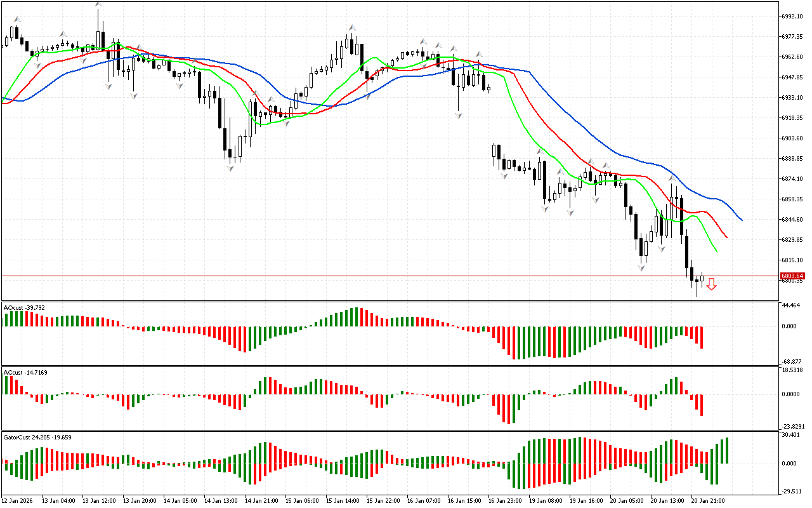
Task: Select the 30.401 GatorCust scale value
Action: 791,435
